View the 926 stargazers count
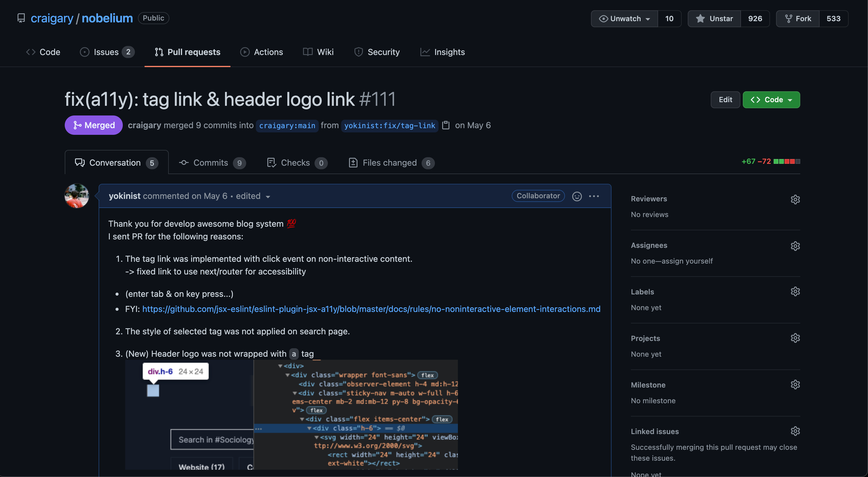Image resolution: width=868 pixels, height=477 pixels. 755,18
